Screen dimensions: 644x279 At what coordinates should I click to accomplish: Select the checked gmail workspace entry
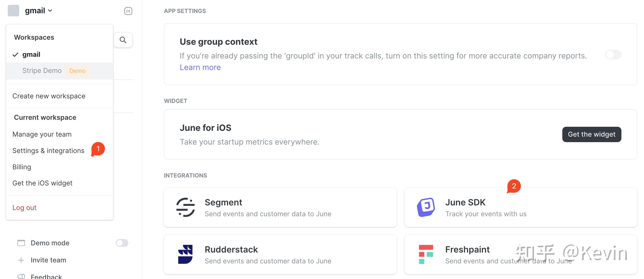click(x=31, y=55)
